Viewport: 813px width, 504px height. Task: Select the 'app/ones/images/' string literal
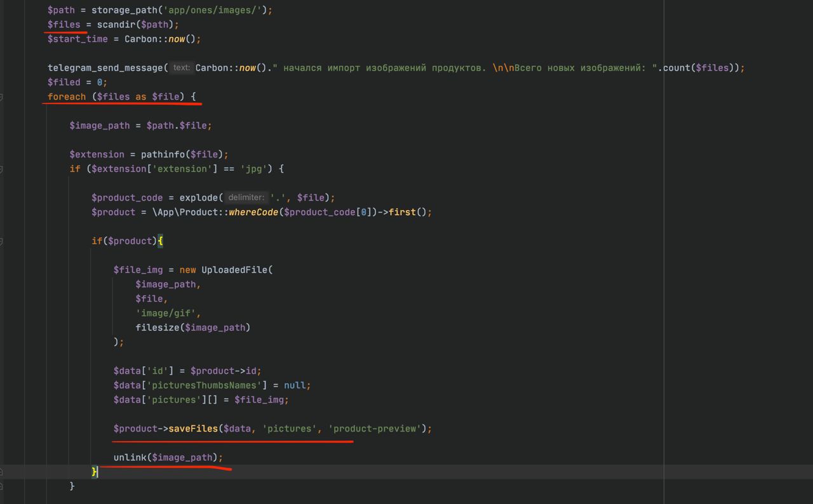point(213,10)
